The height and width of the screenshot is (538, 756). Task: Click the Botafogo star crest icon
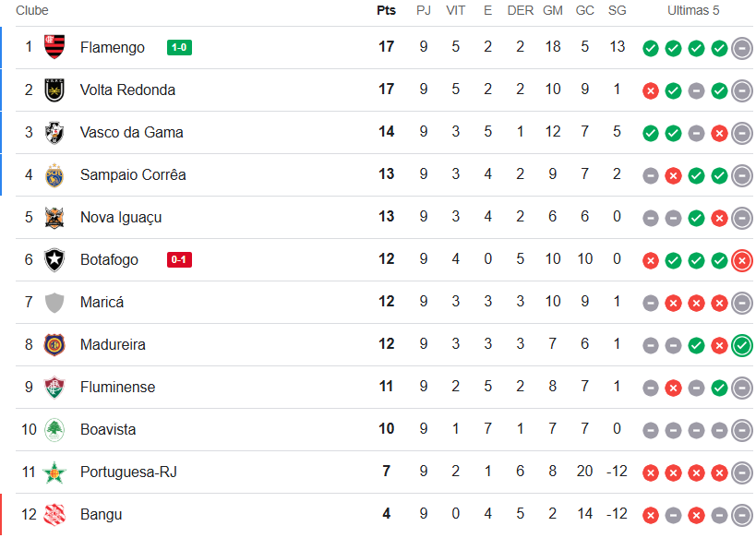(54, 259)
